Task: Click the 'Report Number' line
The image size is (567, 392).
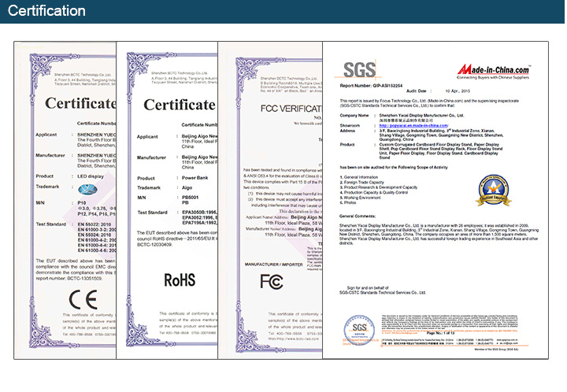Action: point(371,86)
